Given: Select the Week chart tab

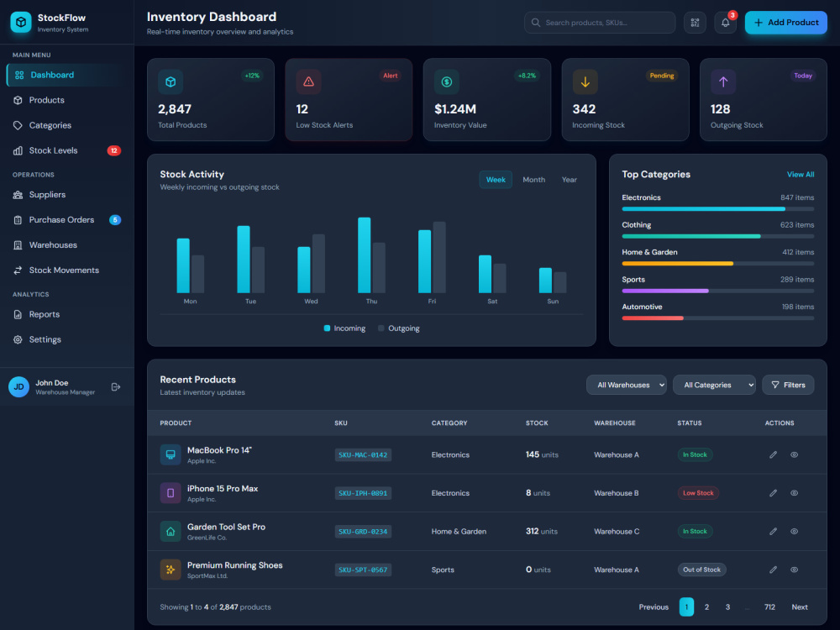Looking at the screenshot, I should (x=496, y=180).
